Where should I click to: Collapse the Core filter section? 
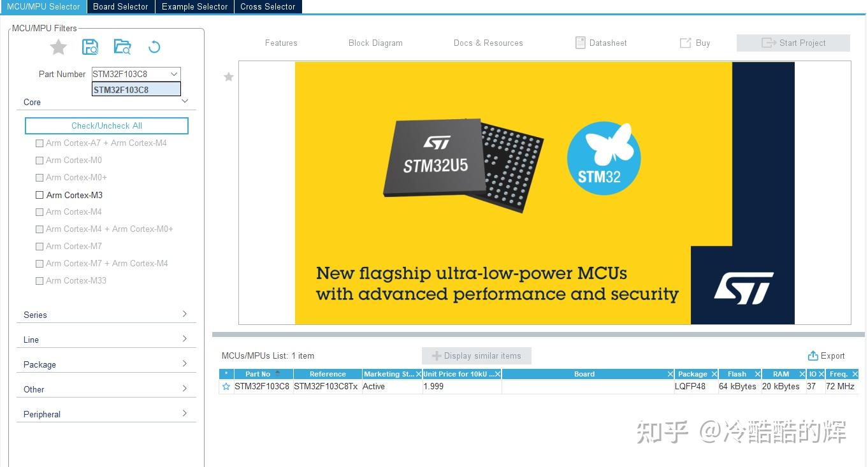(x=185, y=101)
